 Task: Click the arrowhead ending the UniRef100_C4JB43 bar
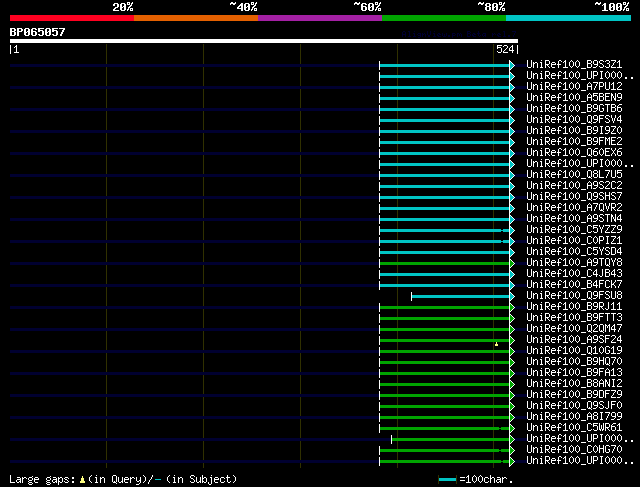(x=512, y=274)
